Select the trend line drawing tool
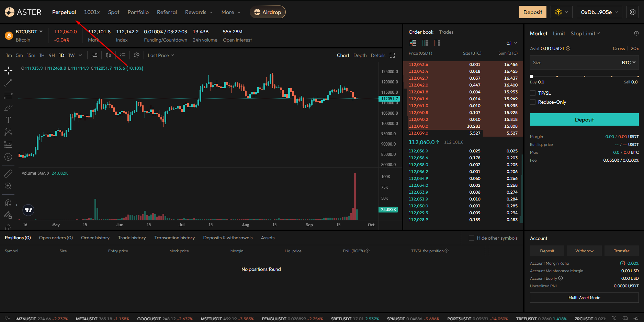This screenshot has width=644, height=322. (x=8, y=83)
